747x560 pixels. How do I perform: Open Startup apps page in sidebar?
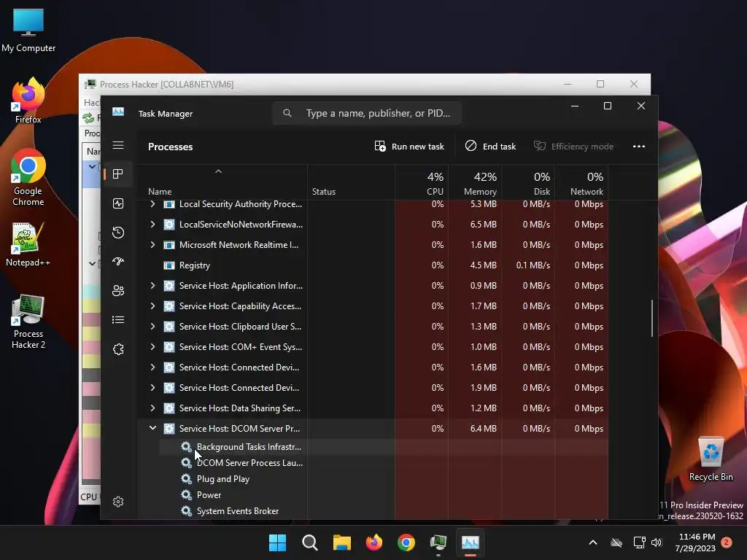click(x=118, y=262)
